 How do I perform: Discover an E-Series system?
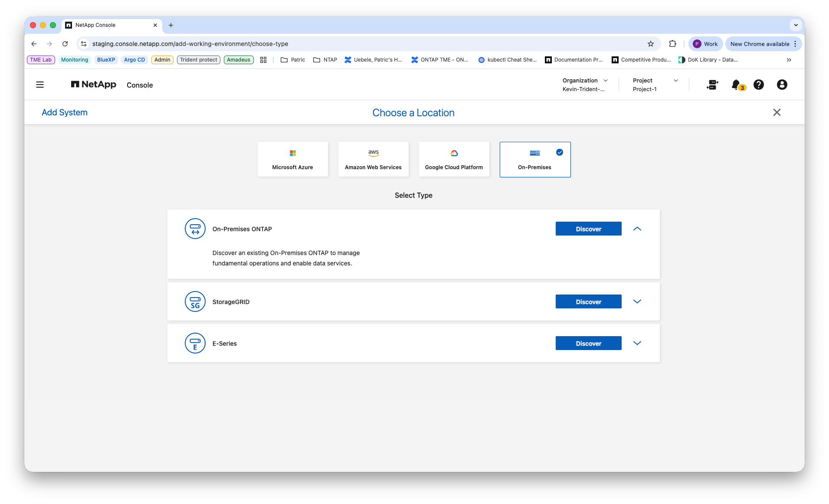tap(588, 343)
